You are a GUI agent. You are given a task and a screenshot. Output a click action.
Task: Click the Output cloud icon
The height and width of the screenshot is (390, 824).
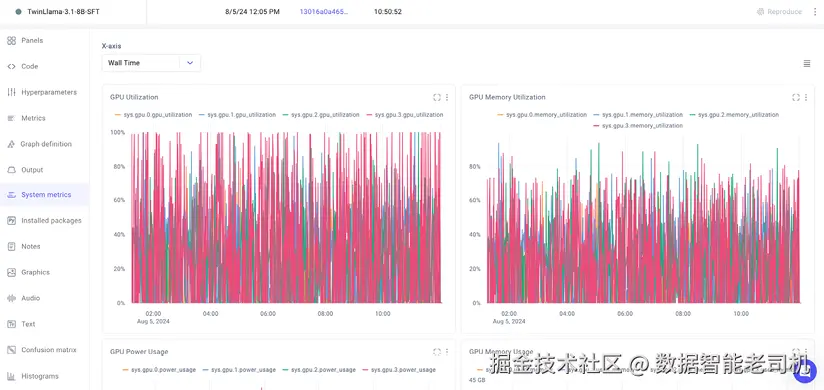pyautogui.click(x=12, y=170)
